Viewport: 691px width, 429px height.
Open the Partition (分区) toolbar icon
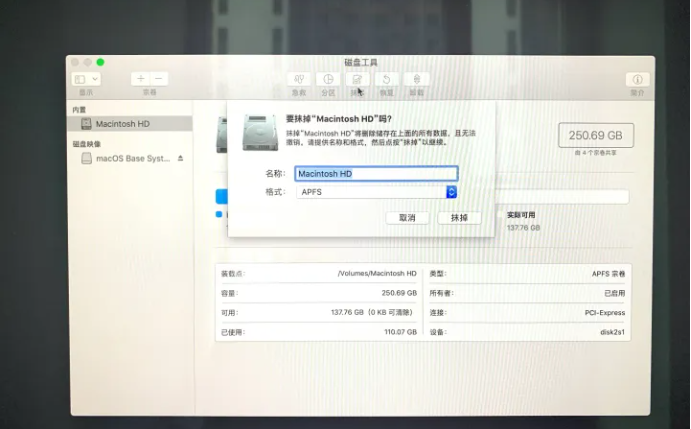tap(328, 79)
